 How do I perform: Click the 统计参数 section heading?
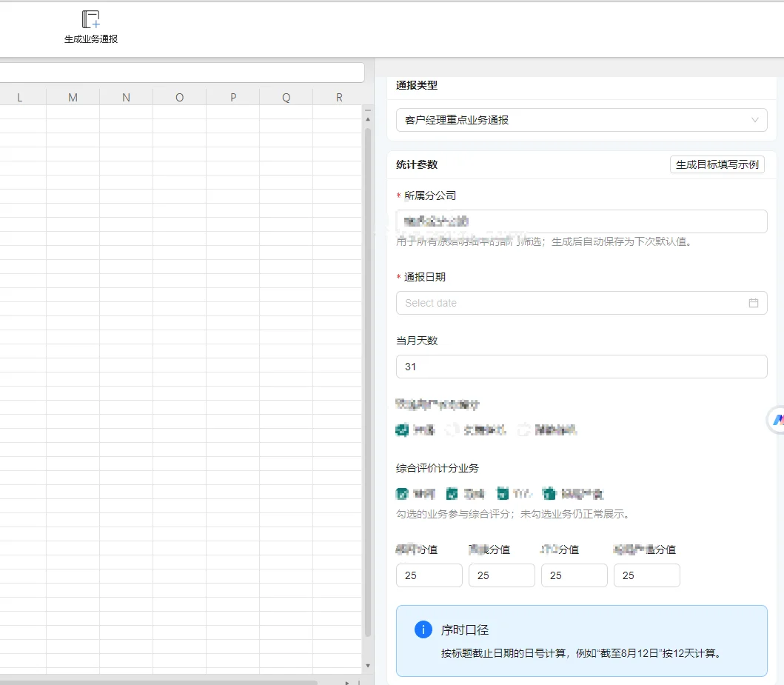click(x=417, y=164)
